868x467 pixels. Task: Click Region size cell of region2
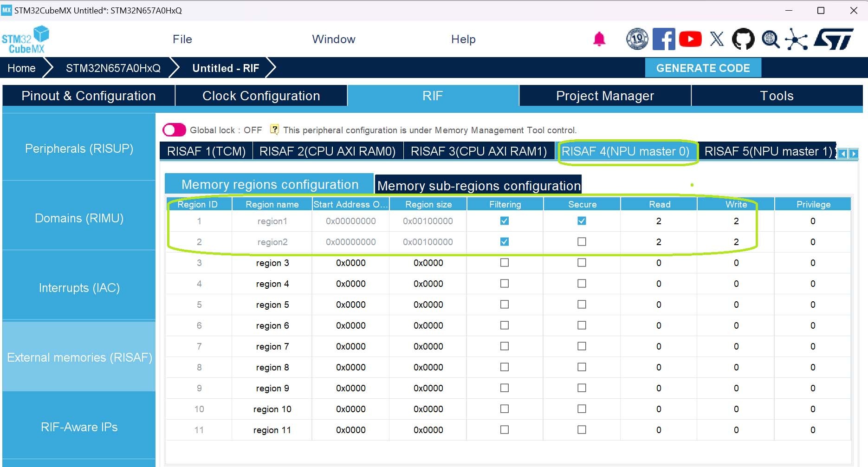(428, 242)
